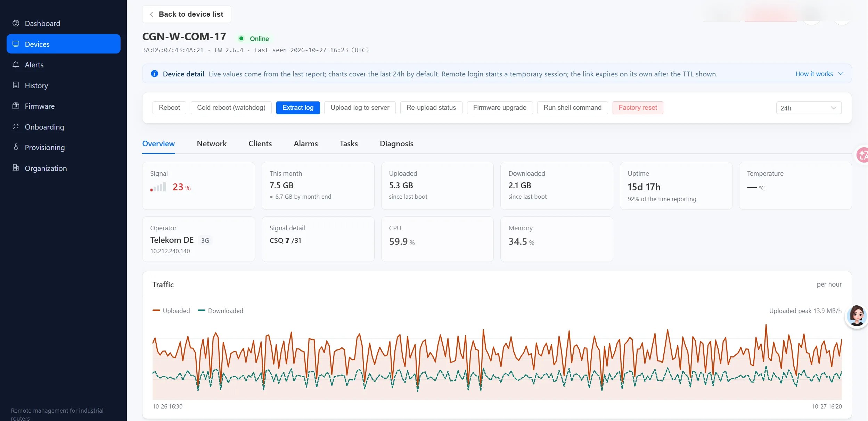Viewport: 868px width, 421px height.
Task: Click the Reboot button
Action: pos(169,108)
